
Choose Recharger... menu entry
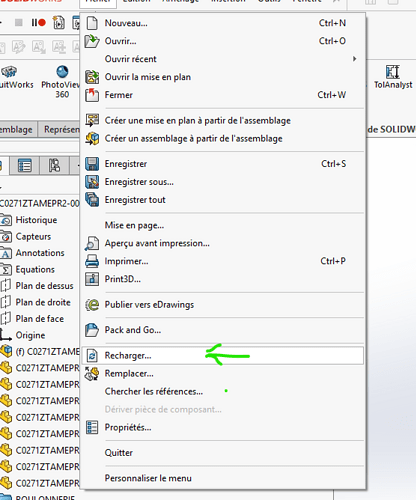[x=222, y=356]
